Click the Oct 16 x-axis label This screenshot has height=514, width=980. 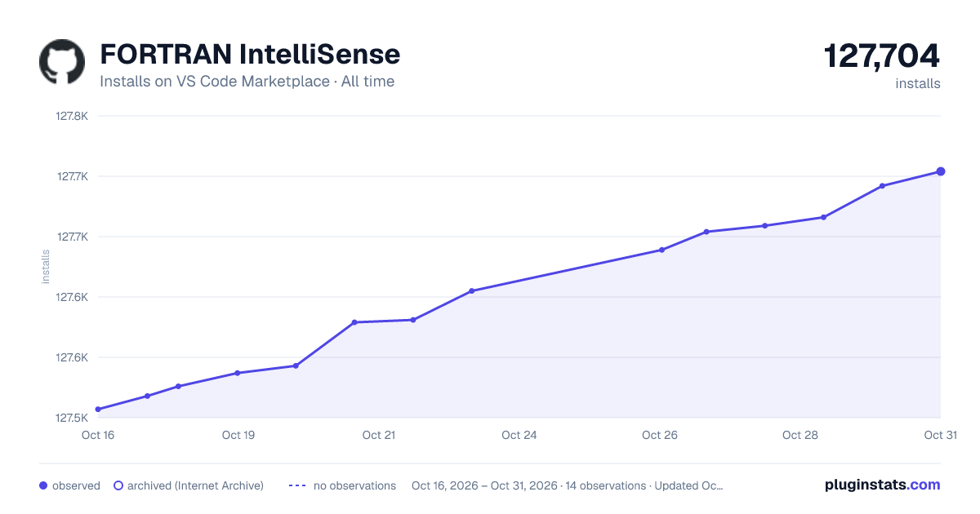(x=98, y=435)
